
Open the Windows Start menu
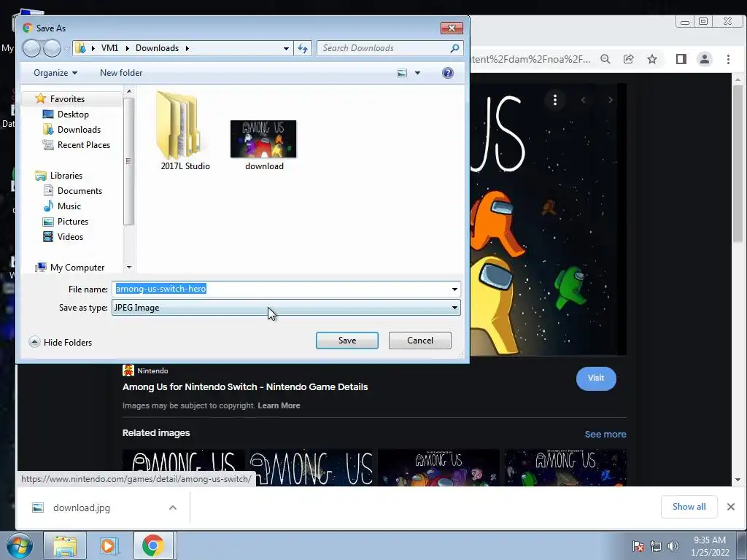coord(20,545)
